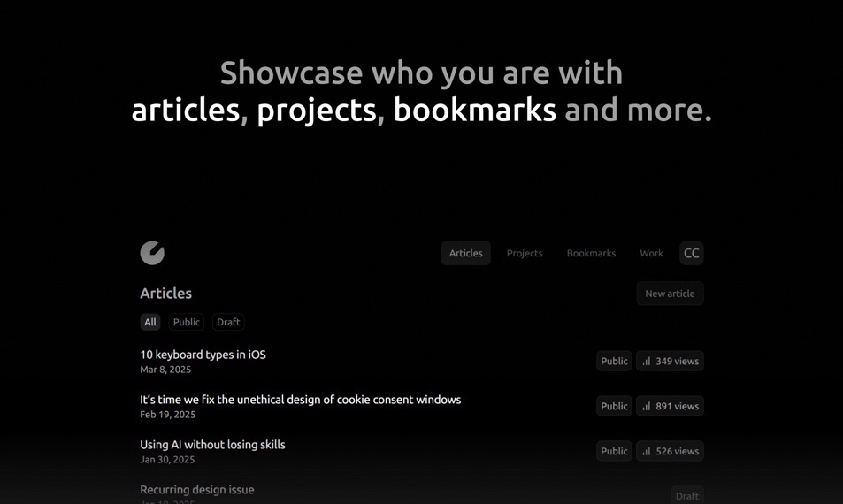This screenshot has height=504, width=843.
Task: Open the Bookmarks tab
Action: point(591,253)
